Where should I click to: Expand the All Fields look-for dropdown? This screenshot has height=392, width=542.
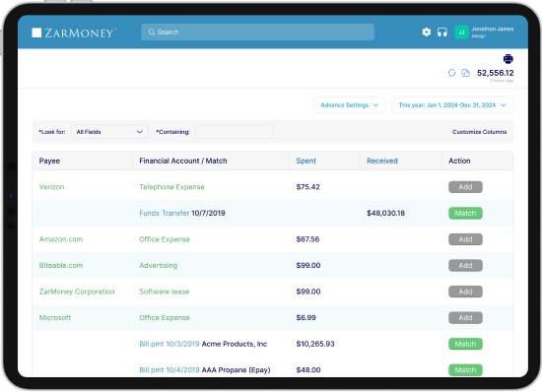click(109, 132)
